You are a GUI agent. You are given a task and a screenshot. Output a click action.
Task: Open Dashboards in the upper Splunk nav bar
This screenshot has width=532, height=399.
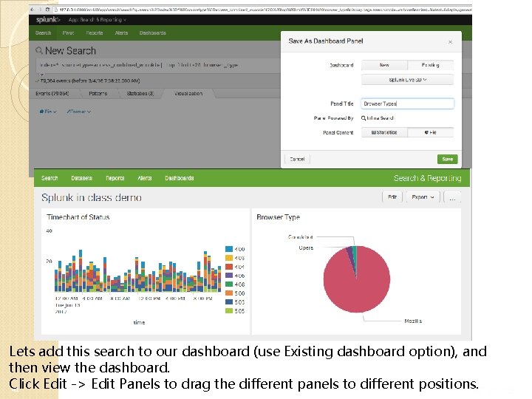point(153,33)
